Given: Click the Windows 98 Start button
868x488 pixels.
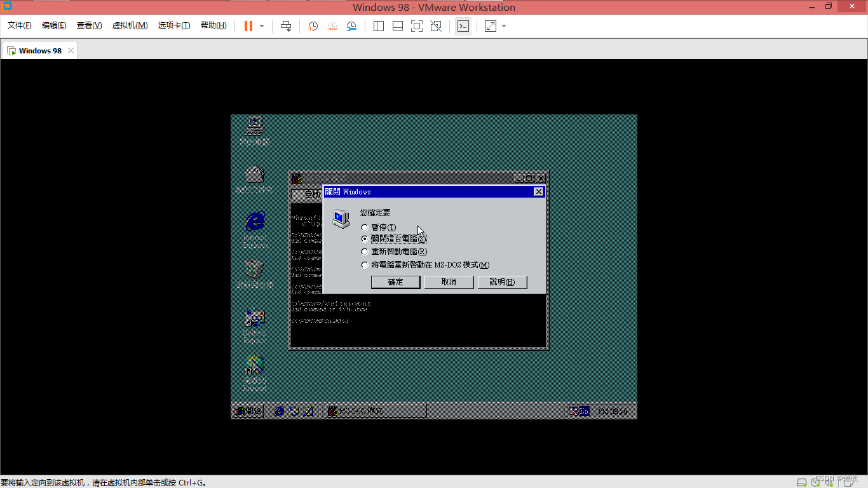Looking at the screenshot, I should [x=248, y=411].
